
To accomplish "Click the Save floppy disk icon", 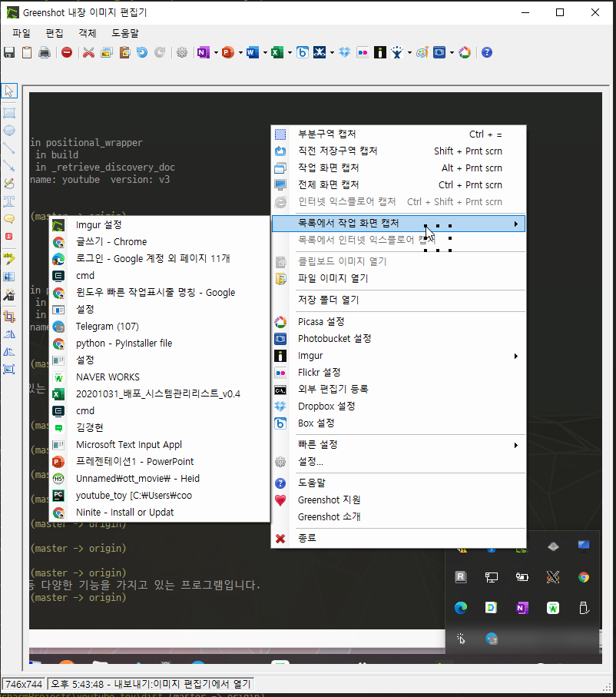I will point(9,52).
